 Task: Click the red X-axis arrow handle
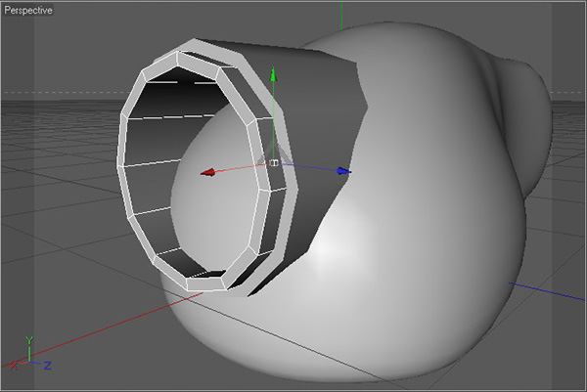coord(207,172)
